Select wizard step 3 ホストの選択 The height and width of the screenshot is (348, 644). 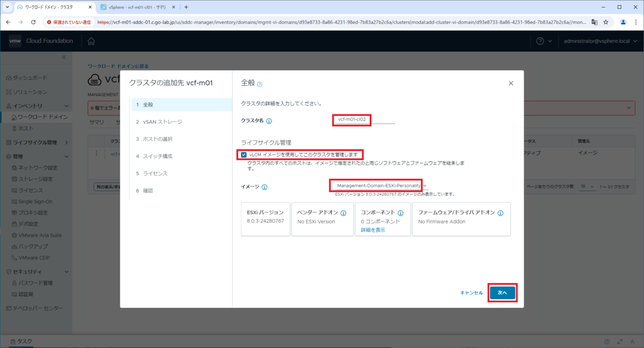pyautogui.click(x=180, y=139)
